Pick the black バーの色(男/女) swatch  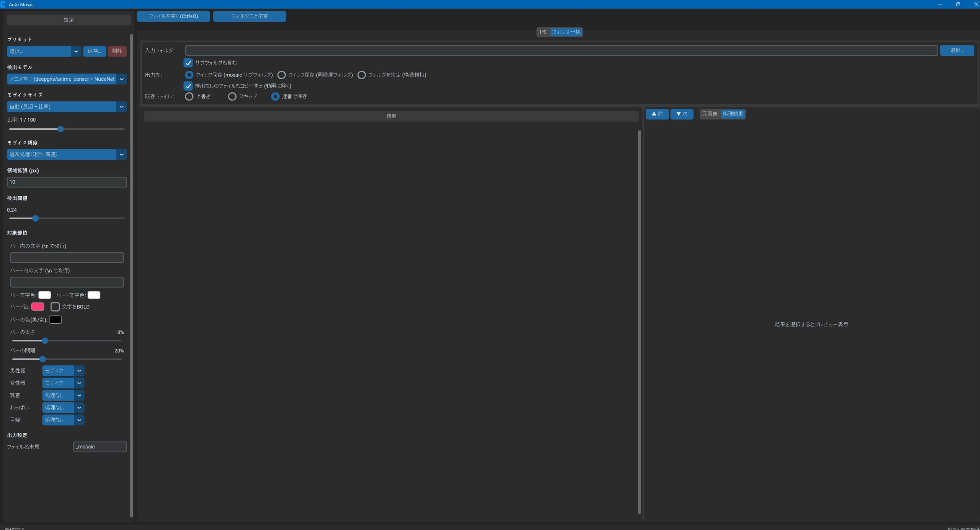click(56, 320)
